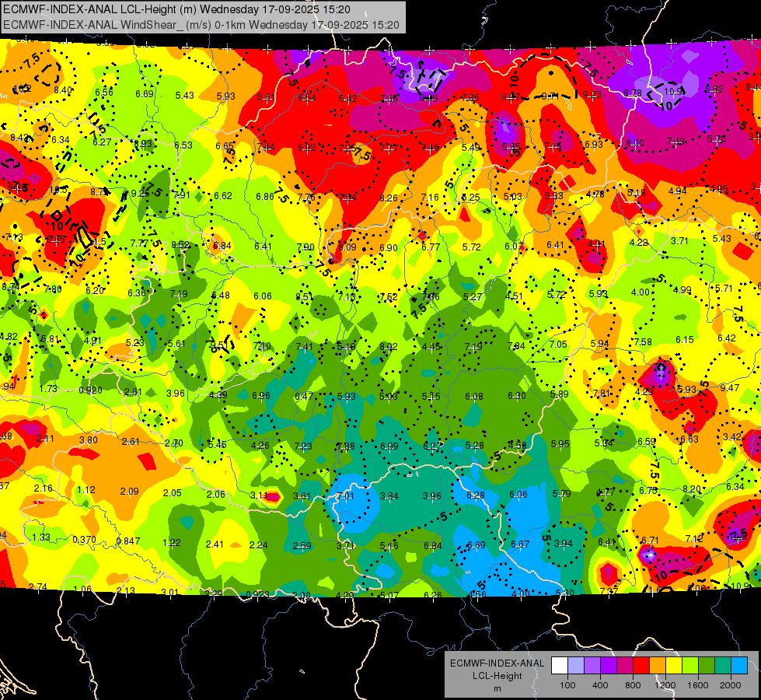Click the grid value 3.80
The width and height of the screenshot is (761, 700).
[89, 440]
